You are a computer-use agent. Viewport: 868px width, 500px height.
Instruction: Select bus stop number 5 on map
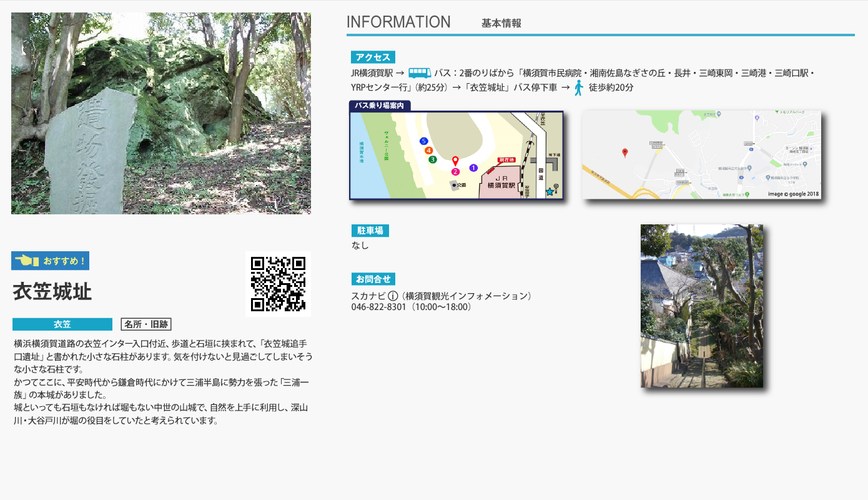[423, 141]
